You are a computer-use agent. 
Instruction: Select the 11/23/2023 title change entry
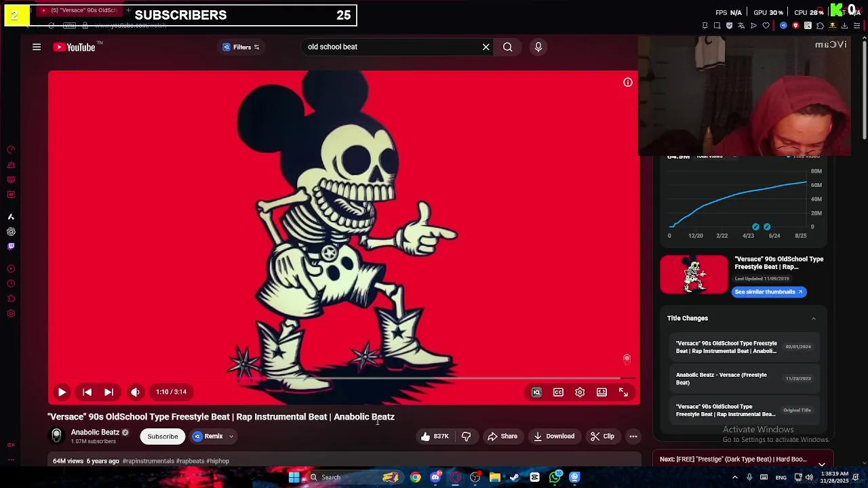tap(744, 378)
